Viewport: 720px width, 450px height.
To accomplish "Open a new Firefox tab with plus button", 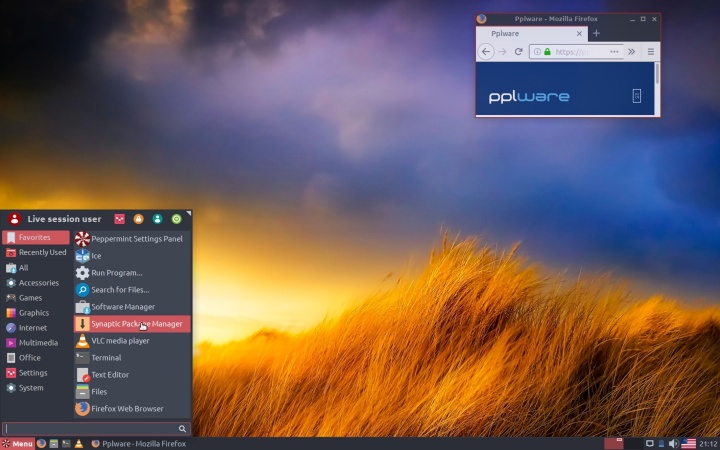I will click(x=597, y=34).
